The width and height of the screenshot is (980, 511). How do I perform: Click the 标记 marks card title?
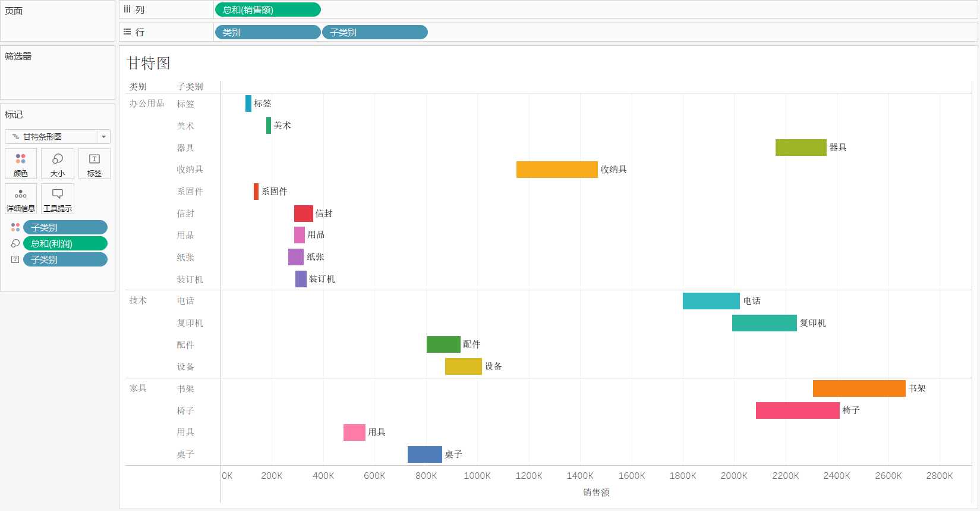tap(14, 115)
